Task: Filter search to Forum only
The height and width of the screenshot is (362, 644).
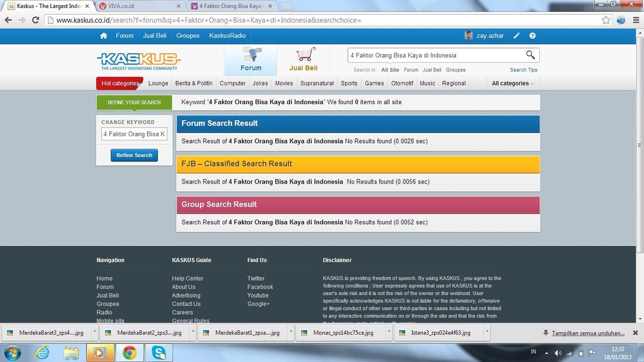Action: tap(411, 70)
